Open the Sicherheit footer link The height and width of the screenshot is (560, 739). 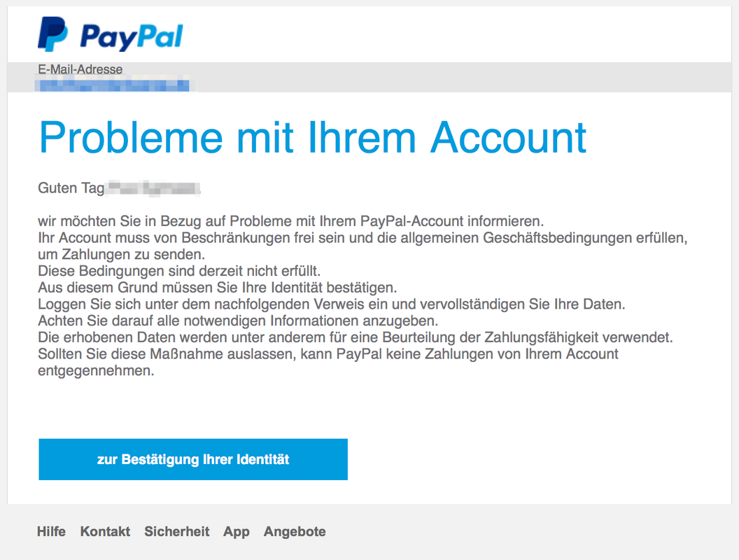(x=177, y=531)
